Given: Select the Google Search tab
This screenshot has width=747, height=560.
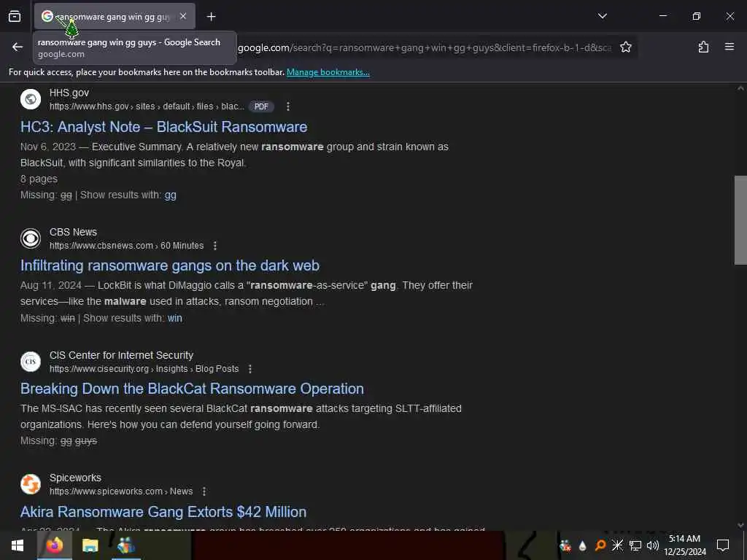Looking at the screenshot, I should (x=115, y=17).
